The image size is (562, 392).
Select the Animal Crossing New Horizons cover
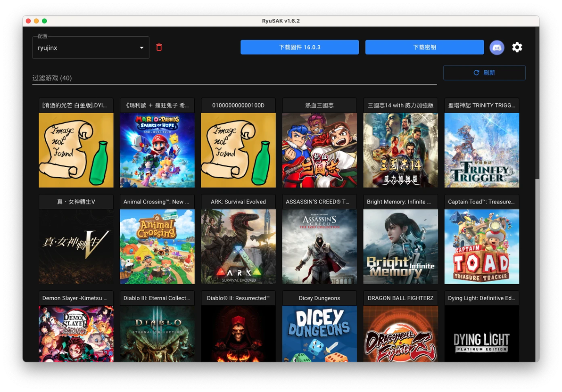(x=157, y=246)
